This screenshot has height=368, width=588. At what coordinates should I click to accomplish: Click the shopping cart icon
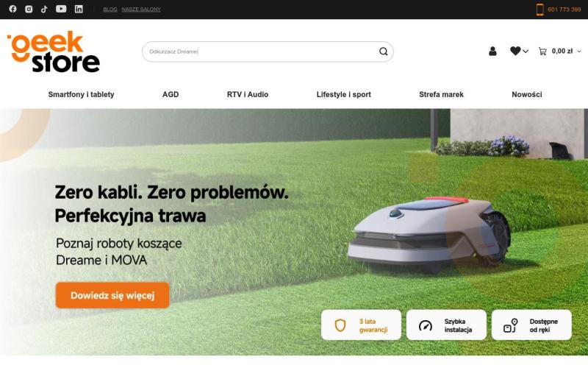point(542,51)
